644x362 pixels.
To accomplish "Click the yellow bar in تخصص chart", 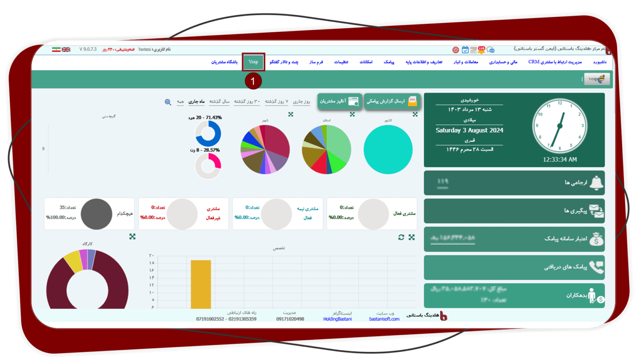I will click(201, 284).
